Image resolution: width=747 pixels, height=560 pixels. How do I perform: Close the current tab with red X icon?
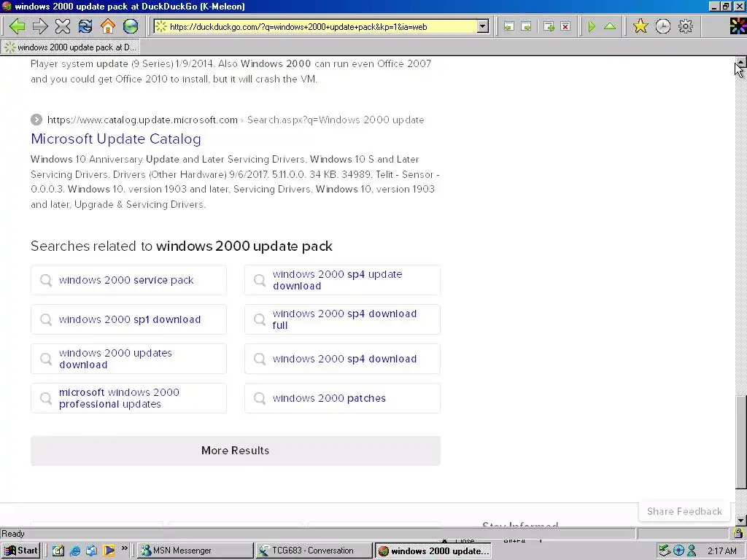click(565, 27)
